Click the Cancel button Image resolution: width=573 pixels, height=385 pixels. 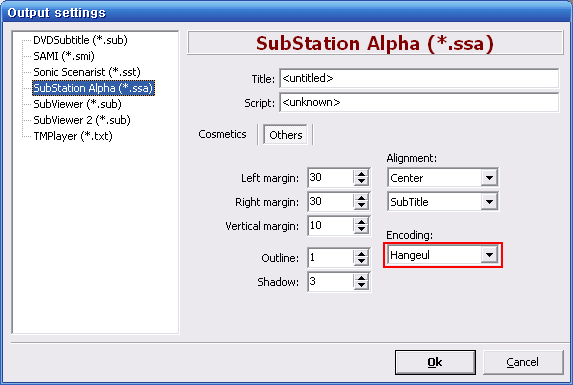523,362
